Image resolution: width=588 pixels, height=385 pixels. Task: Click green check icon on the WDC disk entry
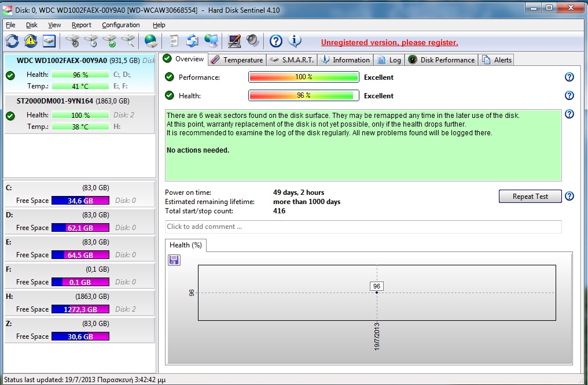click(10, 76)
